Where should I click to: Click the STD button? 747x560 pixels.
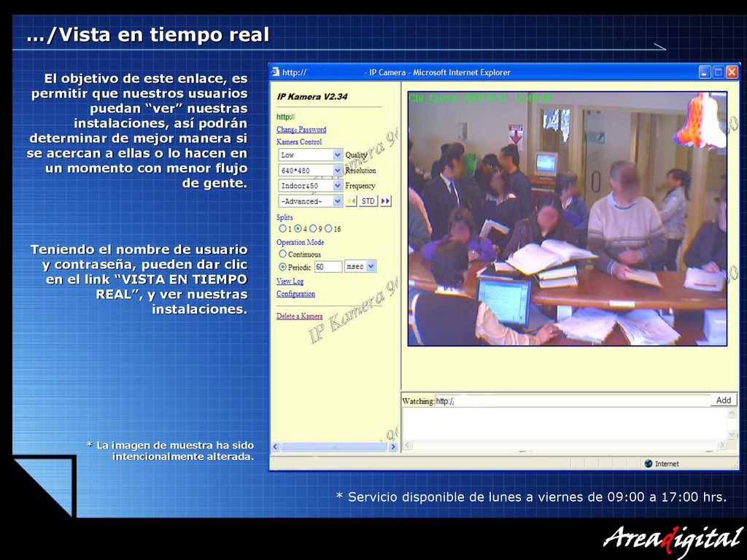coord(368,201)
